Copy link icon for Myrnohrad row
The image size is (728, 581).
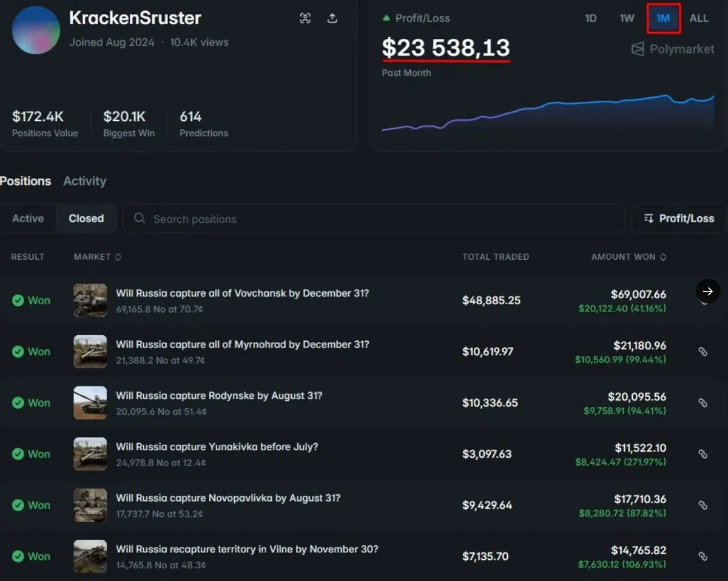click(703, 352)
